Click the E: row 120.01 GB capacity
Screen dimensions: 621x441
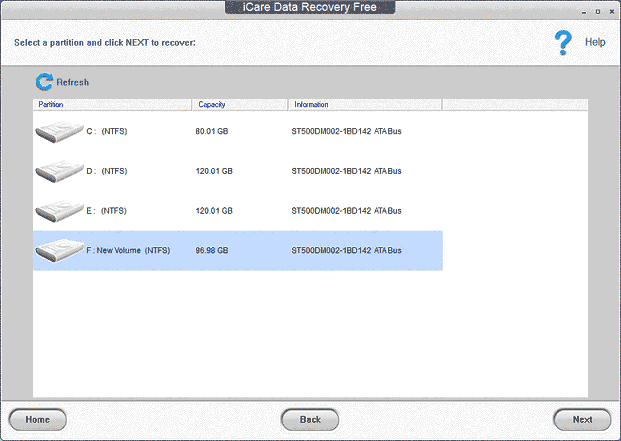tap(214, 211)
